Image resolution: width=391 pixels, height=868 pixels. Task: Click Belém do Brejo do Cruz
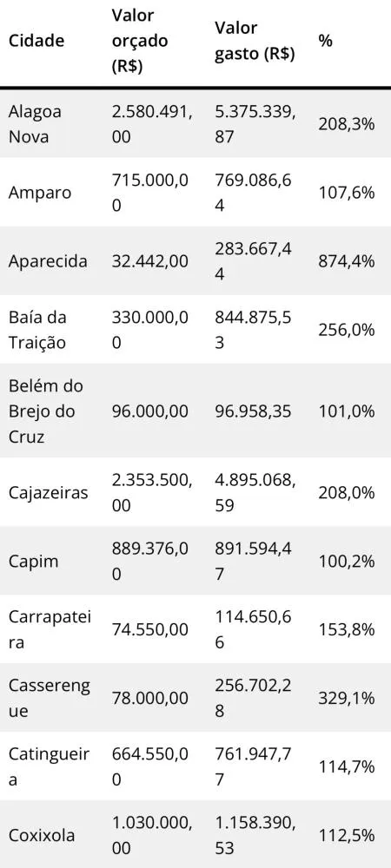(x=45, y=411)
